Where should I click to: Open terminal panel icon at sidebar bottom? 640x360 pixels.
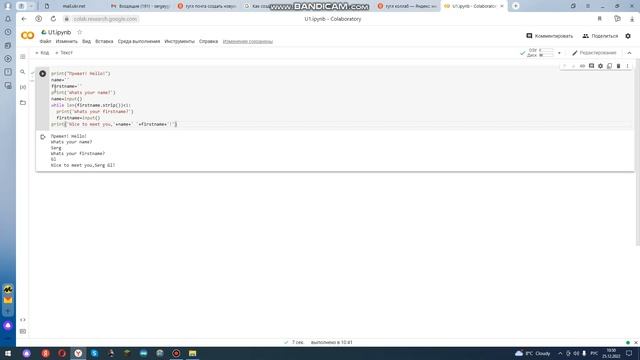(23, 331)
